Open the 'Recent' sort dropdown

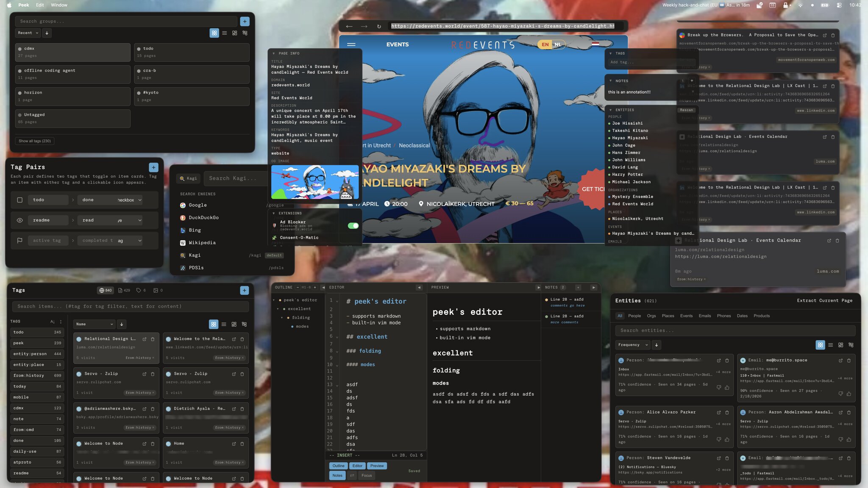[28, 33]
